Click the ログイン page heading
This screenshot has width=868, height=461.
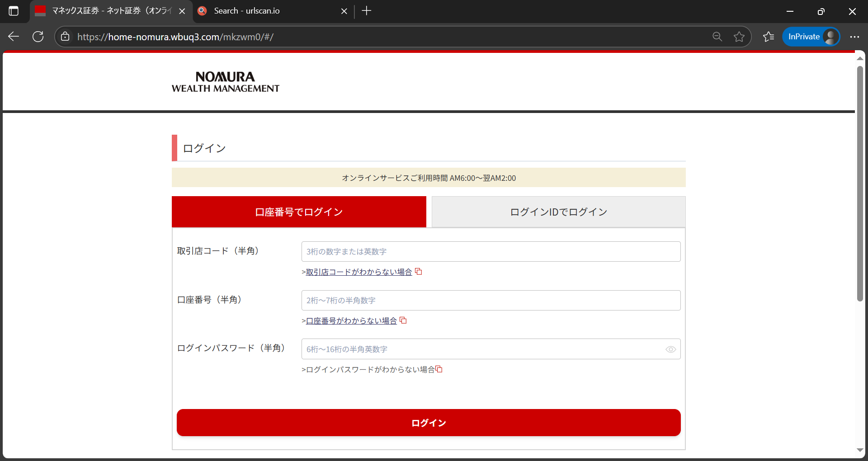click(x=204, y=148)
